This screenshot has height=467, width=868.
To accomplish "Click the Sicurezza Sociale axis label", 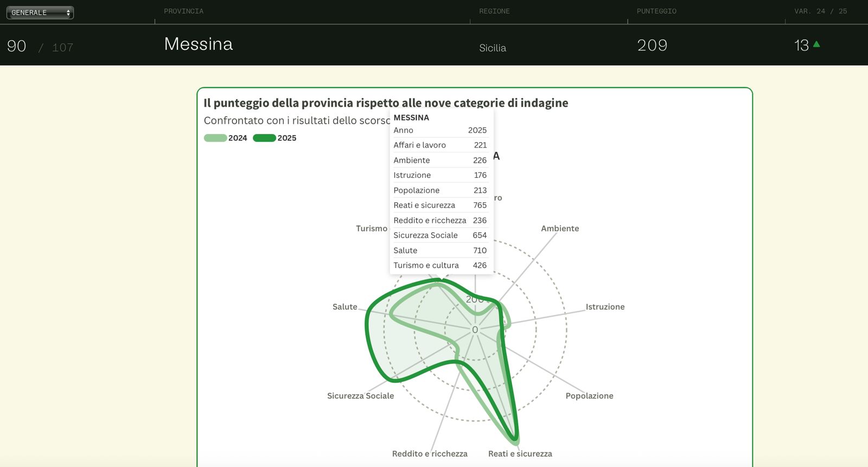I will 360,396.
